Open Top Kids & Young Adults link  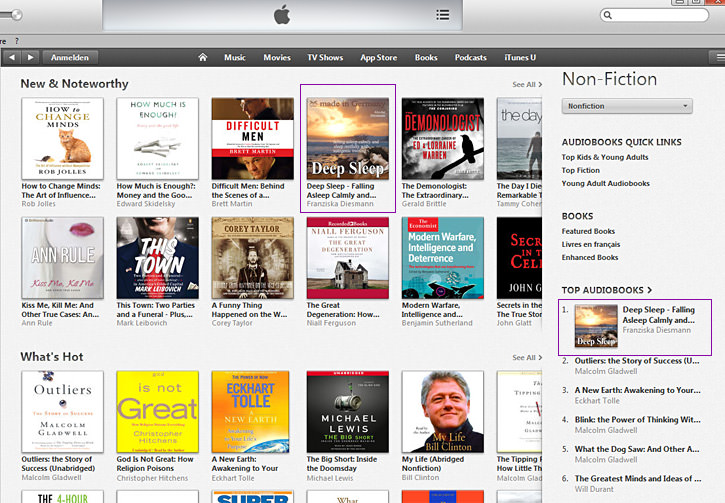605,157
